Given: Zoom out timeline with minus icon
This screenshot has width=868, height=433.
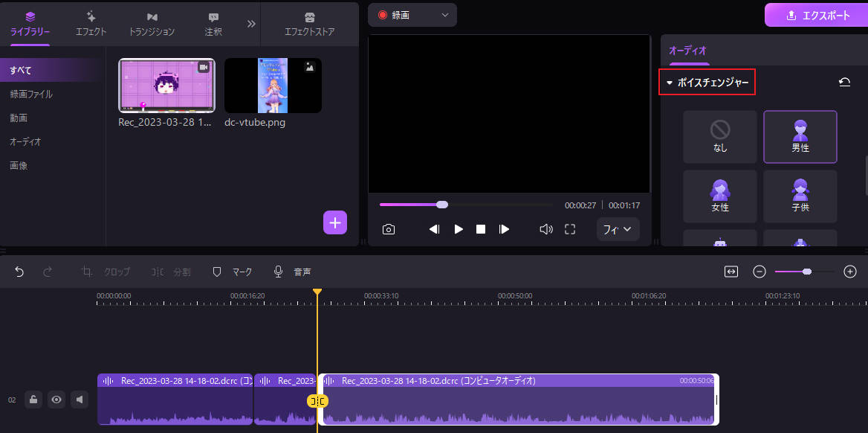Looking at the screenshot, I should click(x=759, y=272).
